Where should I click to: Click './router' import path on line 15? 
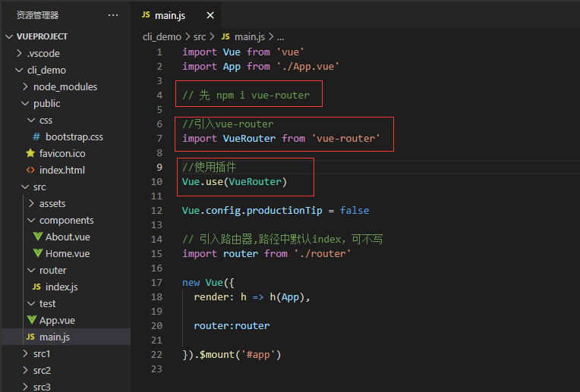pyautogui.click(x=322, y=254)
